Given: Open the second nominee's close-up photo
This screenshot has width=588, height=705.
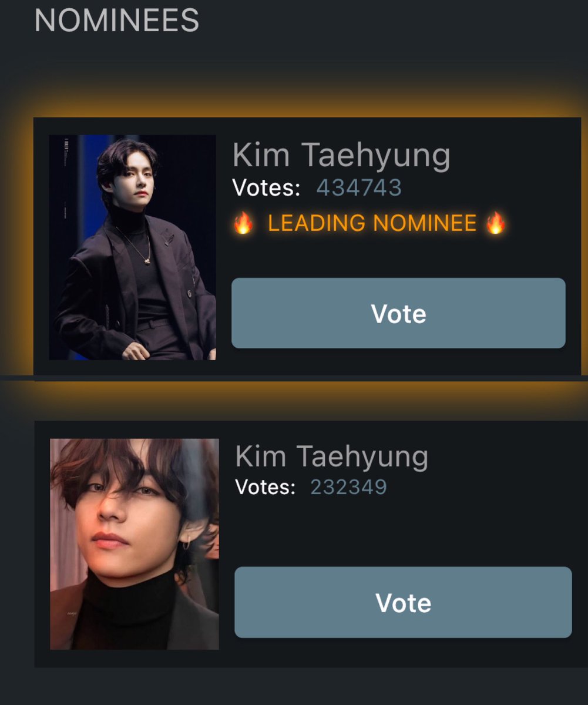Looking at the screenshot, I should (x=135, y=544).
